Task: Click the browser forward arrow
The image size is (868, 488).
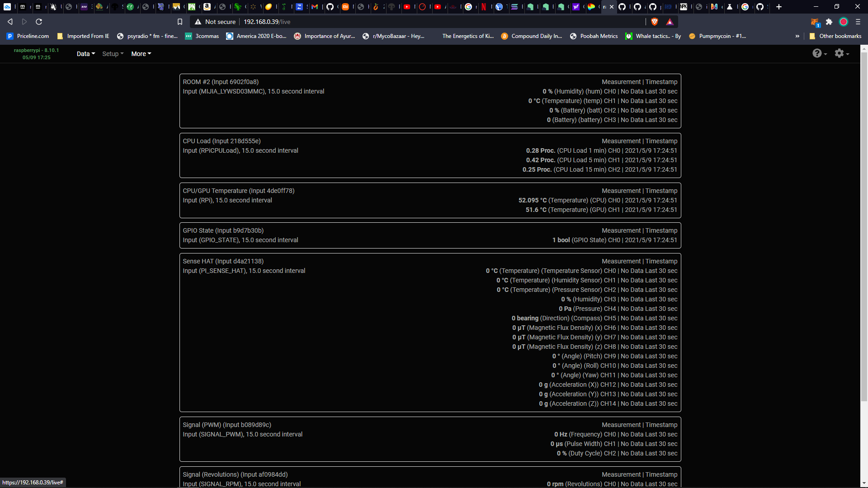Action: pyautogui.click(x=24, y=22)
